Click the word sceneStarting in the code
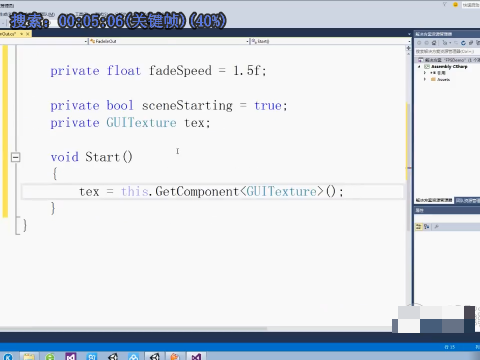 [187, 106]
